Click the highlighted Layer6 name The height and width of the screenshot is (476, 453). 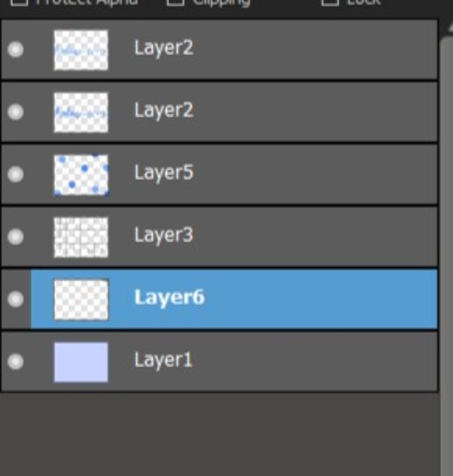click(169, 298)
